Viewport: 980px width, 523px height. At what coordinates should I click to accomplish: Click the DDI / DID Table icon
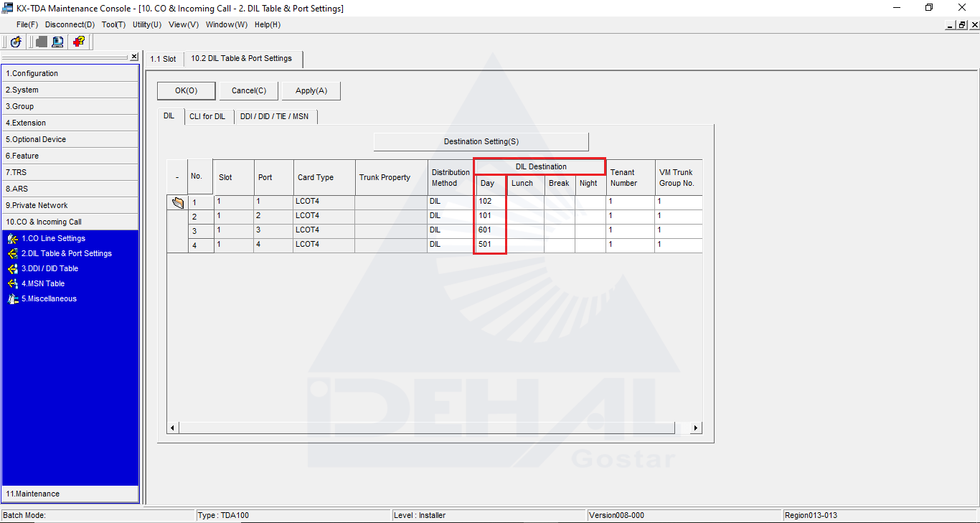pyautogui.click(x=12, y=268)
